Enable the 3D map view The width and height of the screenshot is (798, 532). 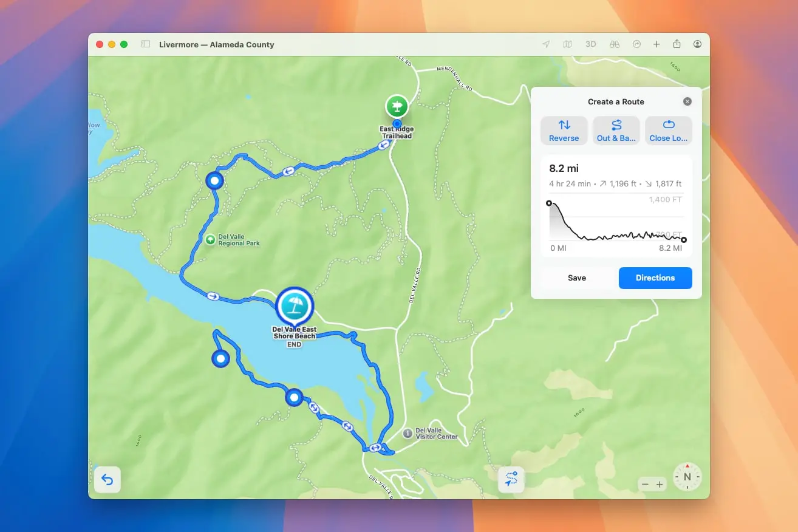coord(590,44)
